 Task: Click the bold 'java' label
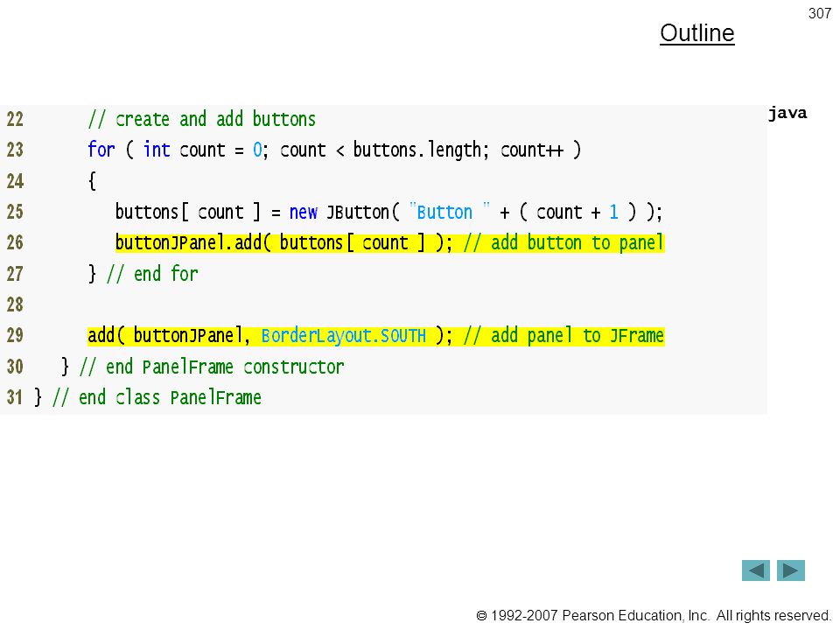click(787, 114)
